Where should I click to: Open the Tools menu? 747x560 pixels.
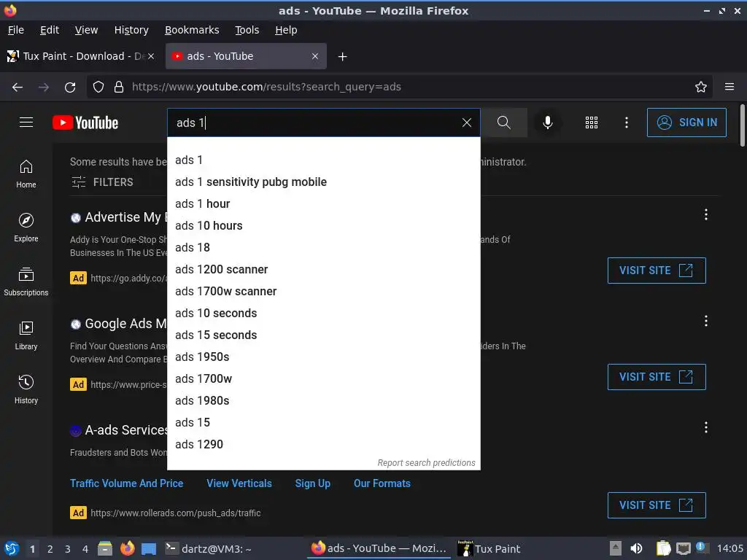247,30
